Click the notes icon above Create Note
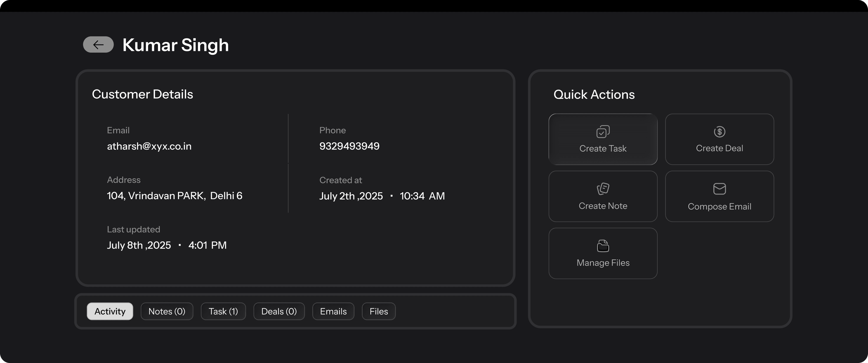The image size is (868, 363). point(603,189)
